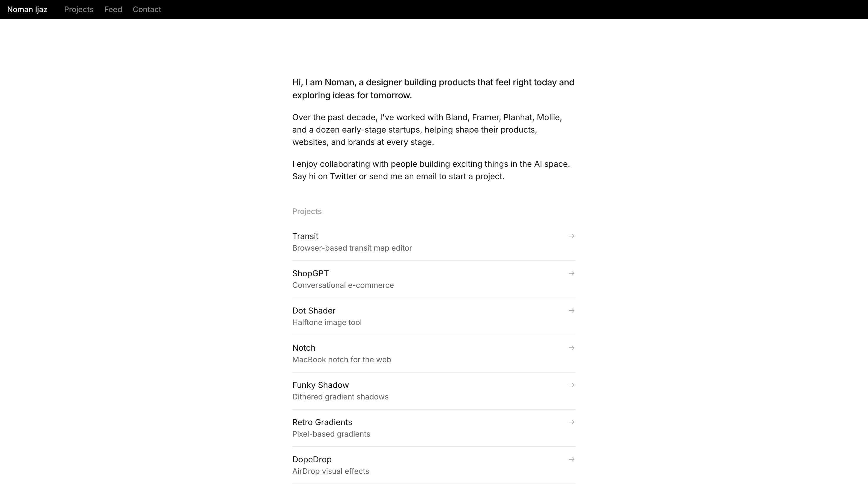Open the Contact nav item
Screen dimensions: 868x493
coord(147,9)
